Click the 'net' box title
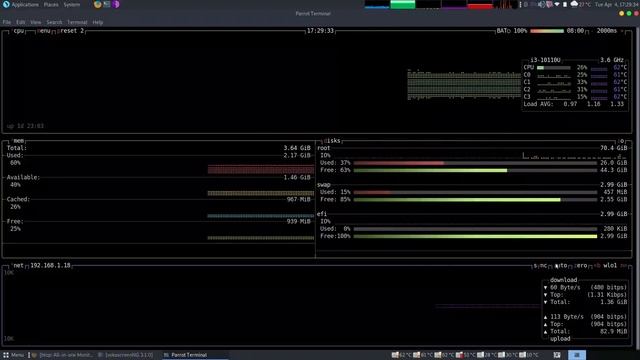This screenshot has width=640, height=360. (x=18, y=265)
